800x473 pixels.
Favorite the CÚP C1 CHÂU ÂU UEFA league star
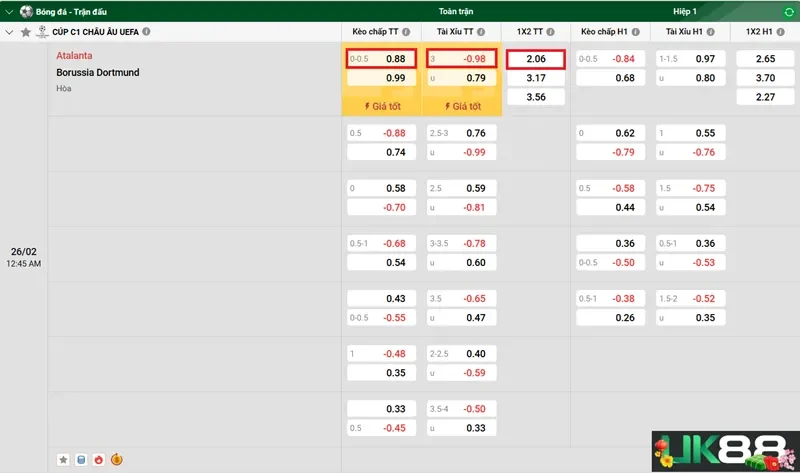pyautogui.click(x=26, y=32)
